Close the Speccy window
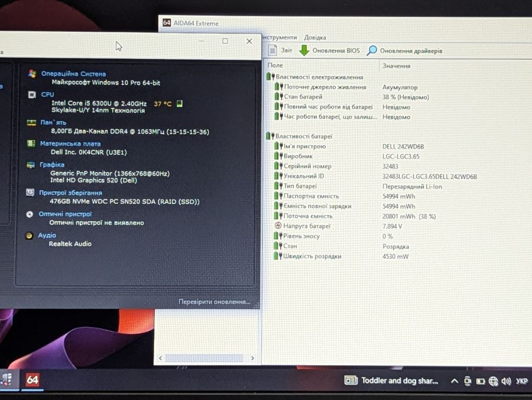Image resolution: width=532 pixels, height=400 pixels. 249,41
